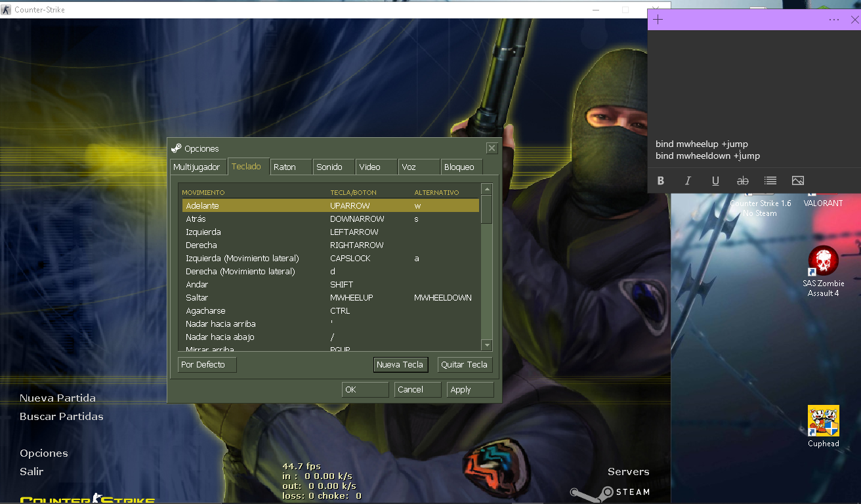Open the sticky note three-dots menu
The width and height of the screenshot is (861, 504).
tap(834, 20)
